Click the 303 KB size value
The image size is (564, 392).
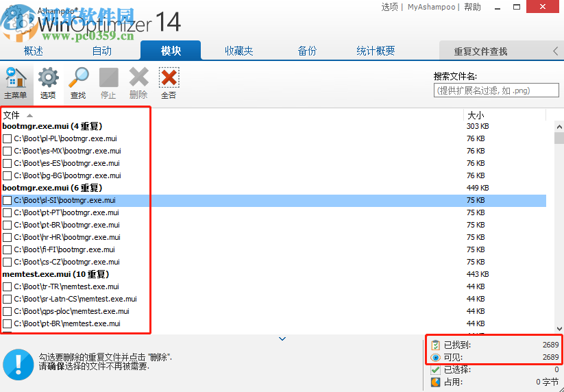478,126
